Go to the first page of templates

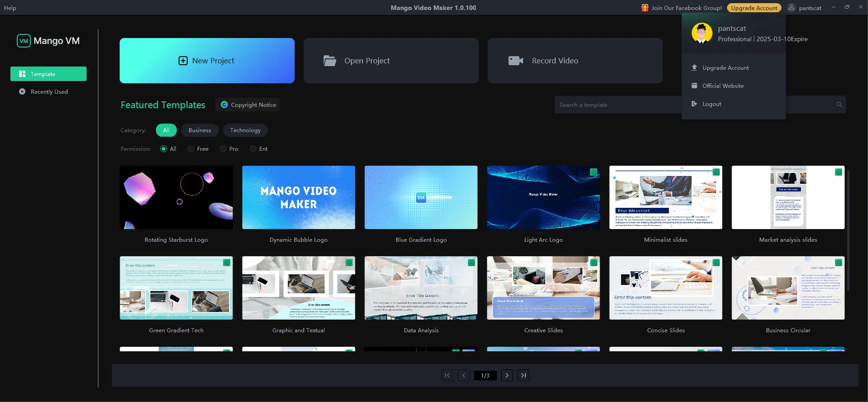coord(447,375)
